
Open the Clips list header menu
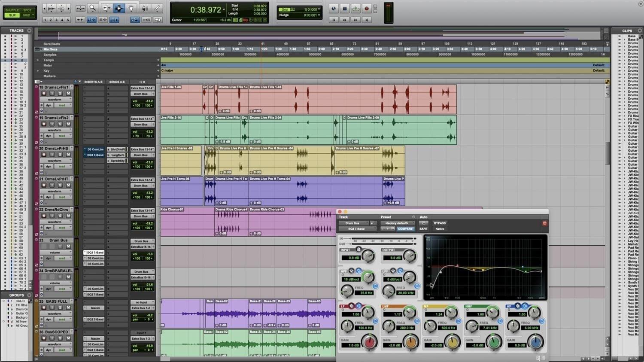coord(640,30)
